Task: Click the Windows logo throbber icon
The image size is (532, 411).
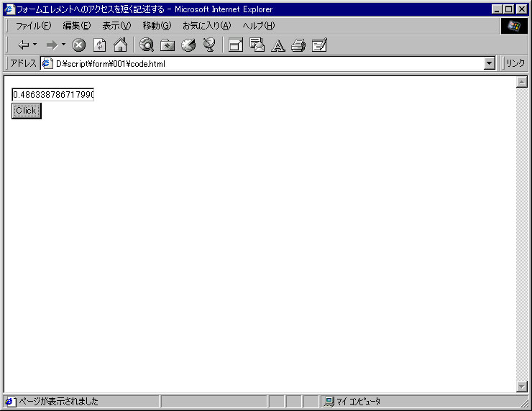Action: pyautogui.click(x=514, y=26)
